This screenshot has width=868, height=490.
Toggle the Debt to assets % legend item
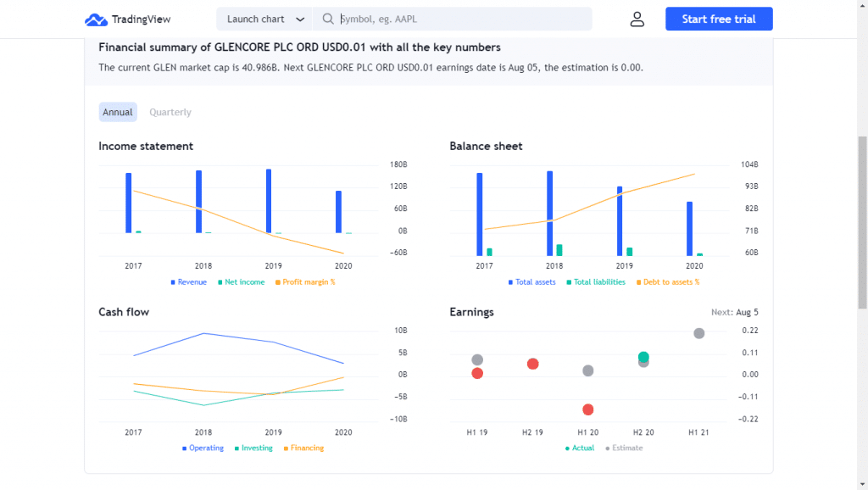coord(668,281)
